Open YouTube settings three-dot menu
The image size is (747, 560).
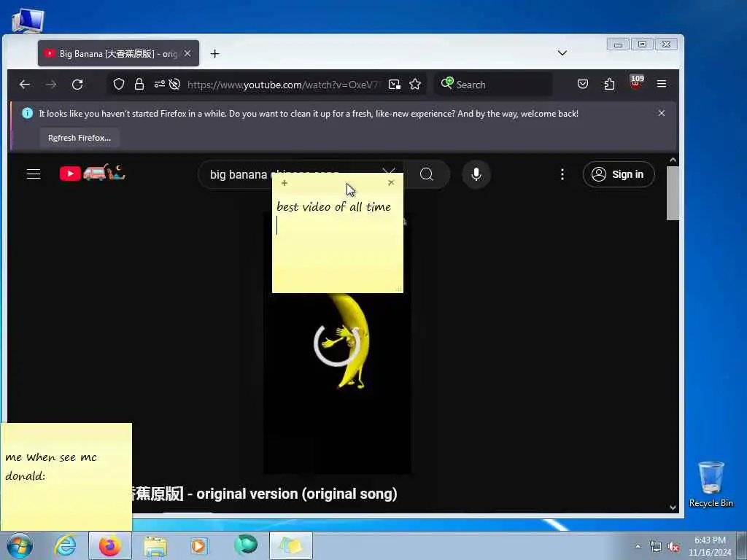tap(562, 174)
